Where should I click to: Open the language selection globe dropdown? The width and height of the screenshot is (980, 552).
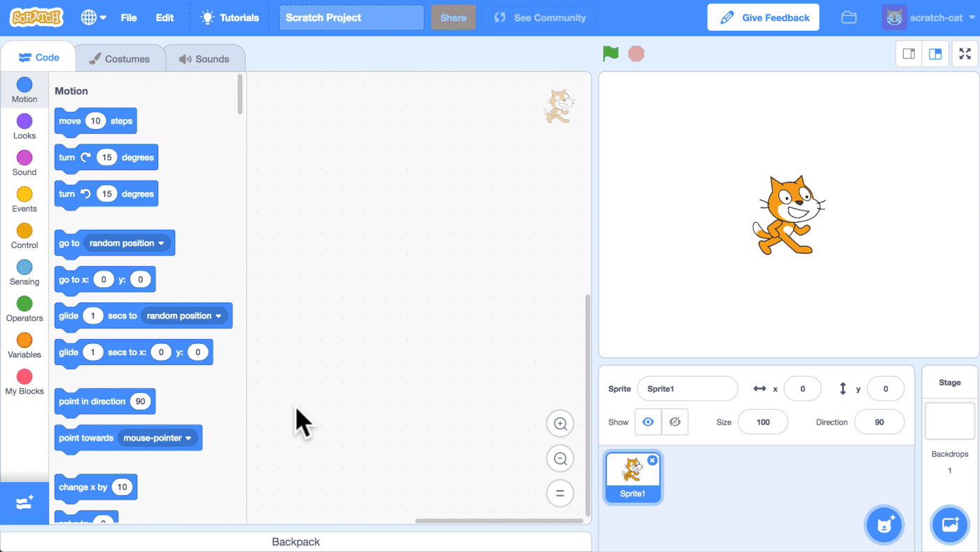point(90,17)
